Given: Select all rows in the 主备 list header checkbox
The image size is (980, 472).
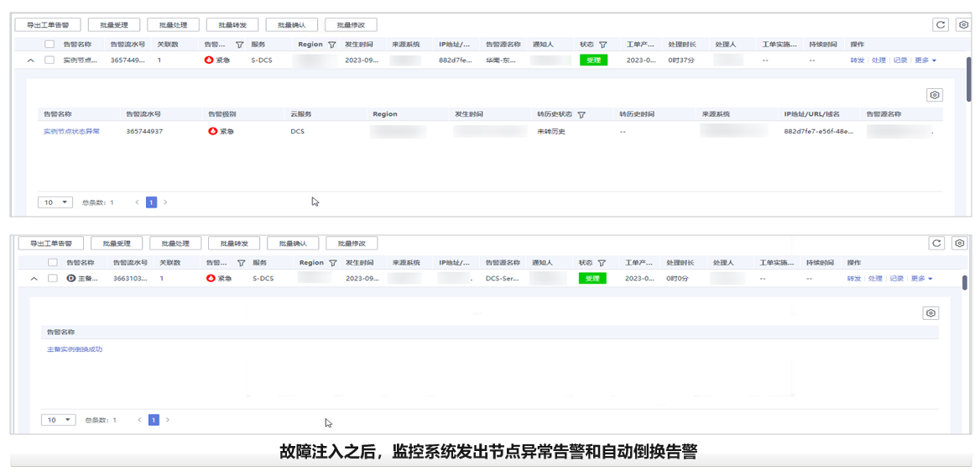Looking at the screenshot, I should [53, 263].
